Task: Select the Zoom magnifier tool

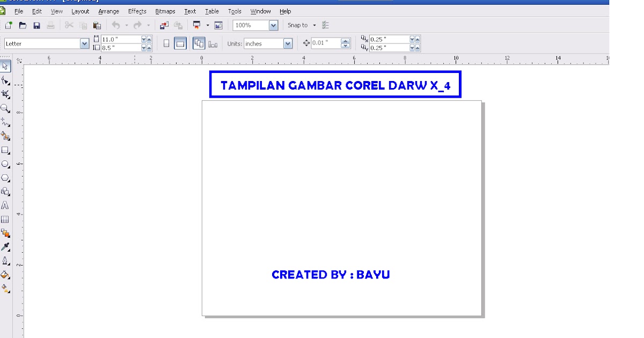Action: pos(5,108)
